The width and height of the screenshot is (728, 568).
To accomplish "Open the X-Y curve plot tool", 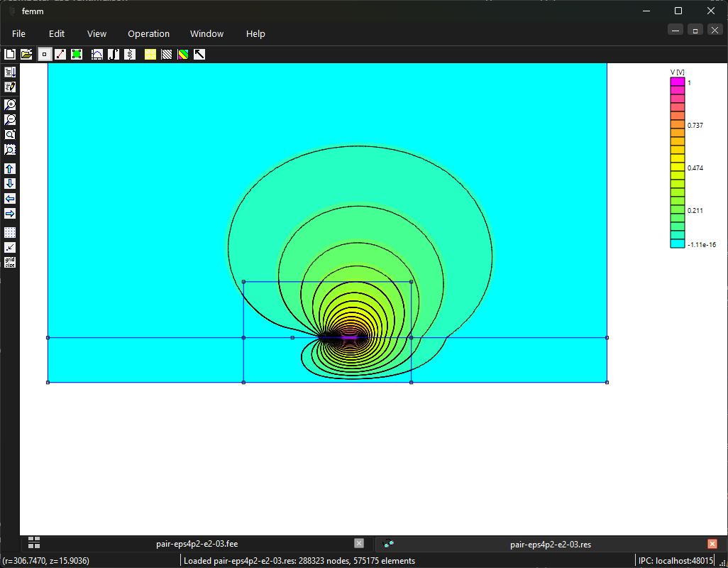I will pos(97,55).
